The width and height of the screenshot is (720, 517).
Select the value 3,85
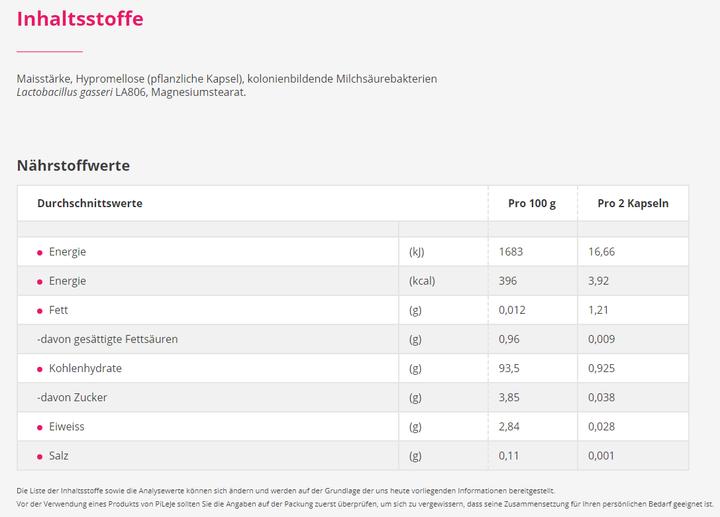click(509, 397)
